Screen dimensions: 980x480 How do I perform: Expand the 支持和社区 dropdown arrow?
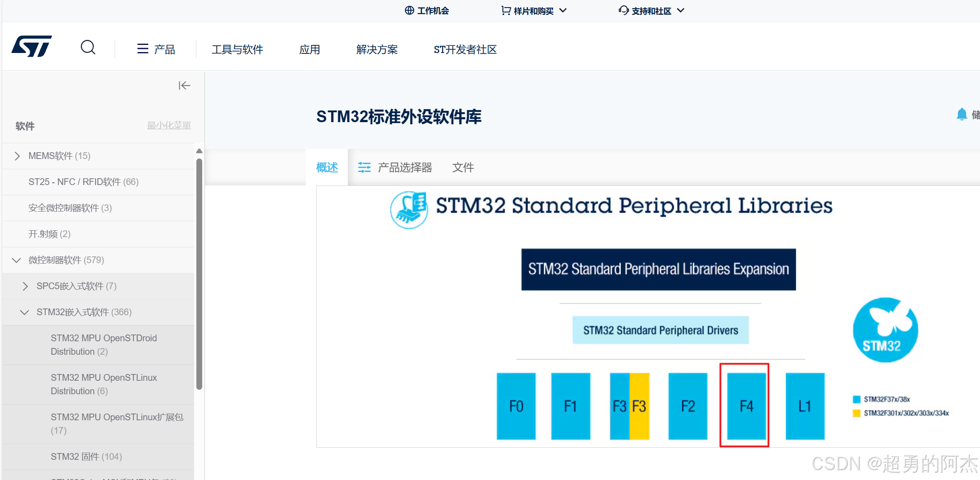pos(681,10)
